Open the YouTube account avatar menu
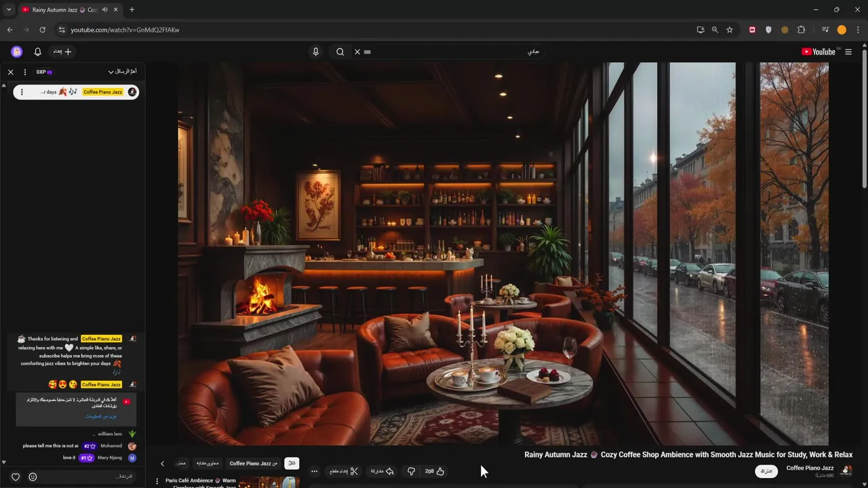The image size is (868, 488). click(x=17, y=52)
